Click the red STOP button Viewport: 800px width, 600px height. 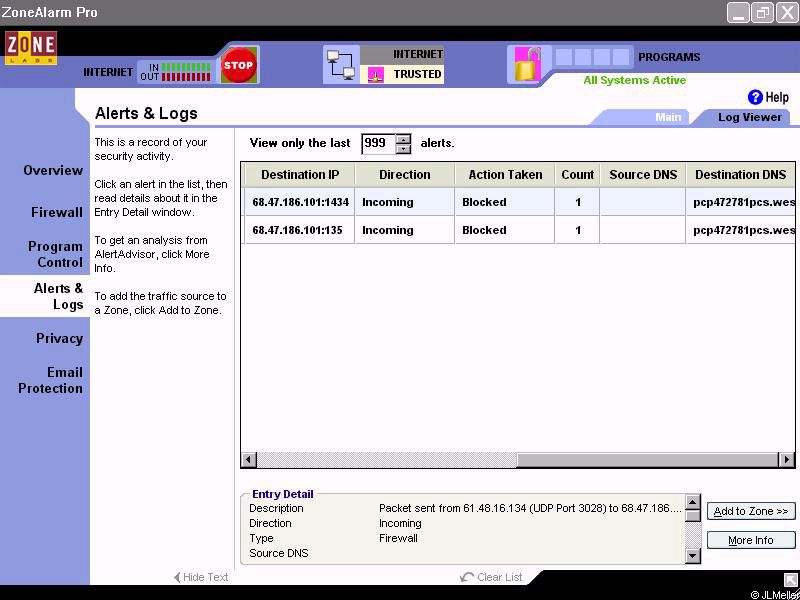pyautogui.click(x=238, y=65)
